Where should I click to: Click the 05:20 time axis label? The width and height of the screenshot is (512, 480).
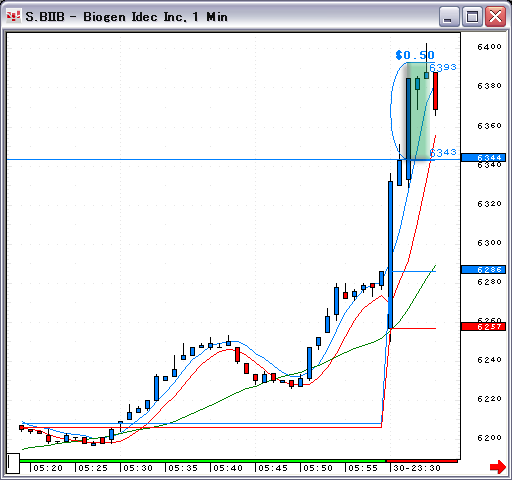point(48,468)
